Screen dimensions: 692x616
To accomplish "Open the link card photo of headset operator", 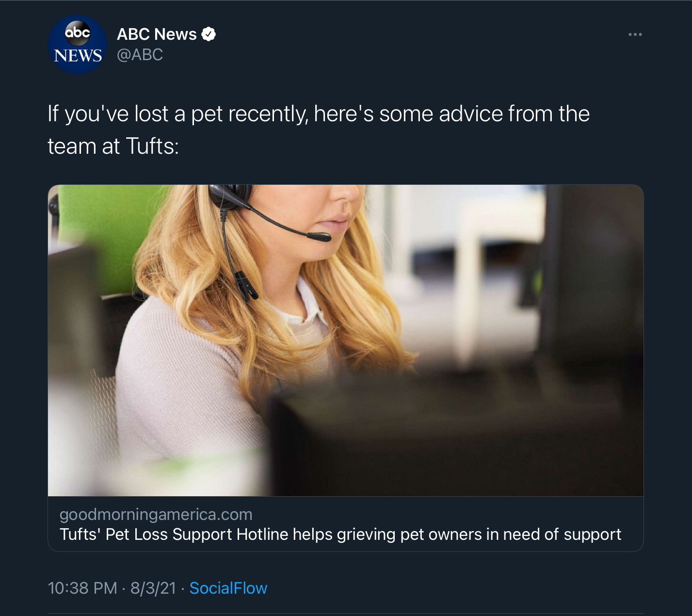I will pos(346,340).
